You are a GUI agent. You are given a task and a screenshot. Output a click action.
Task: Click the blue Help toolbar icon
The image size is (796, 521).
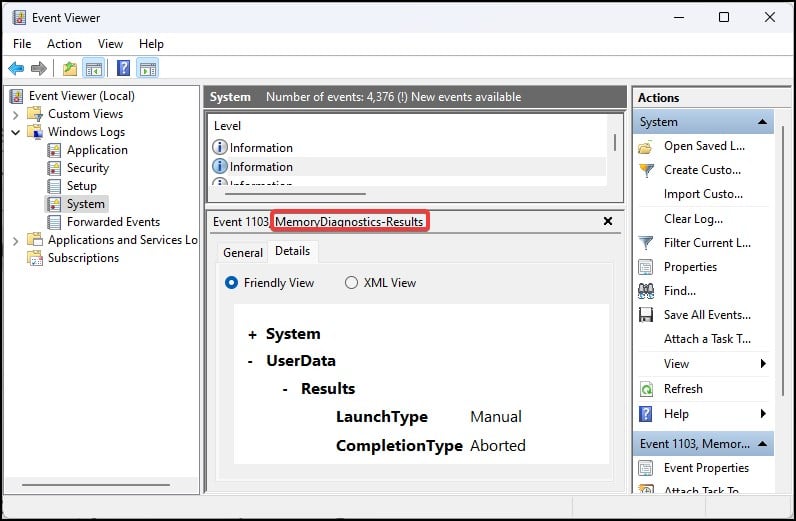(x=123, y=68)
